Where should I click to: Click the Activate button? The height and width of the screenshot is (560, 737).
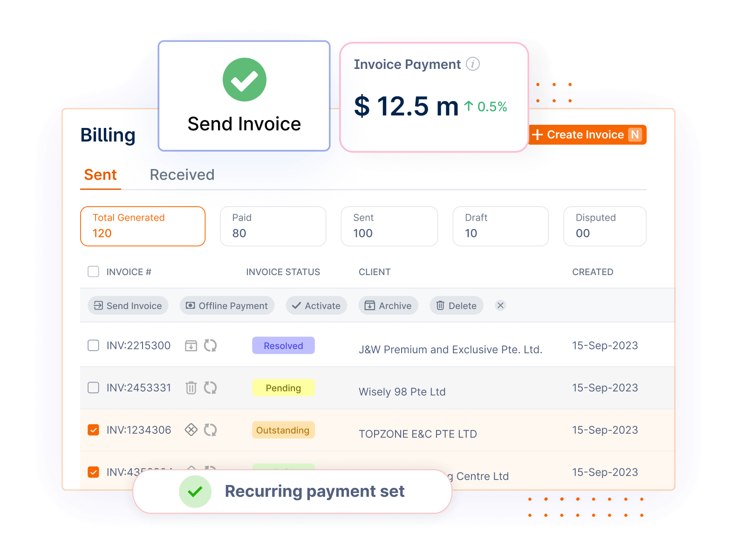point(316,305)
